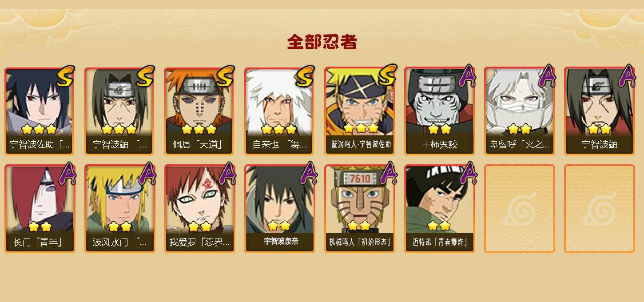Choose the 自来也 white-haired ninja card
This screenshot has height=302, width=644.
pyautogui.click(x=279, y=111)
